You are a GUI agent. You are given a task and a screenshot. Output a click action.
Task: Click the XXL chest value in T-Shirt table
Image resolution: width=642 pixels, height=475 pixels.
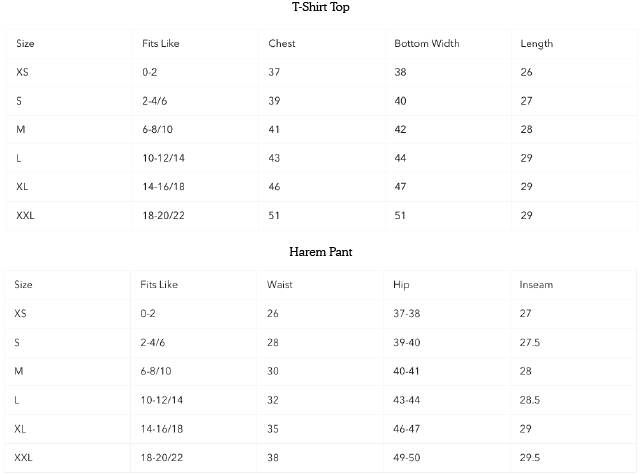[x=274, y=215]
